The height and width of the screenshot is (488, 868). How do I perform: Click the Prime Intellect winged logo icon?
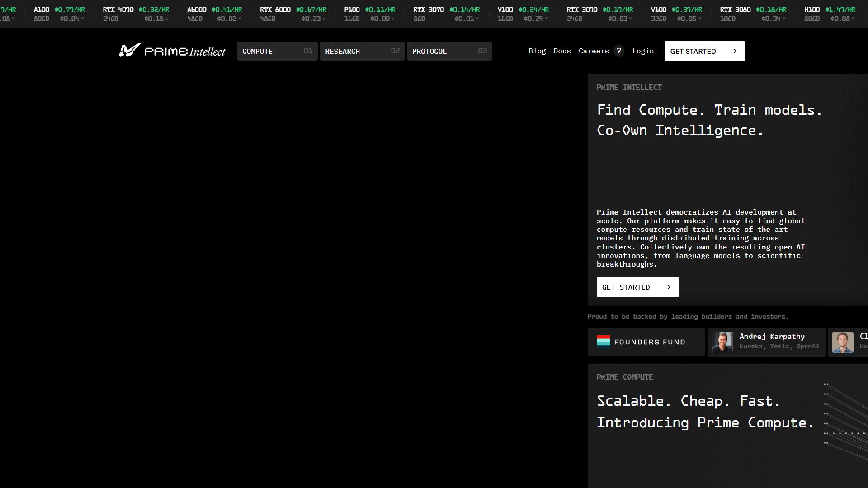[x=129, y=50]
